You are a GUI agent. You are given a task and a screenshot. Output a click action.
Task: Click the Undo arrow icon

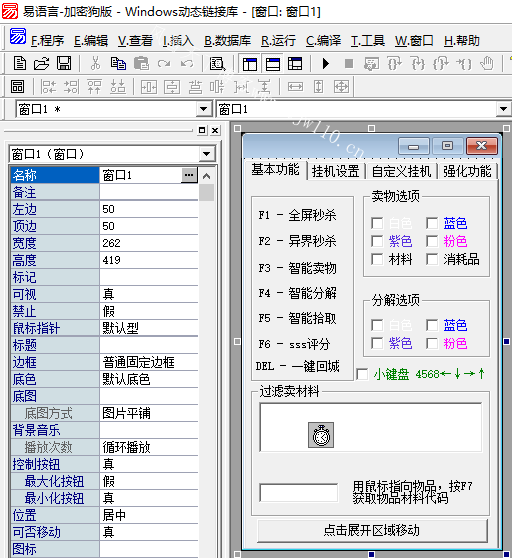187,64
